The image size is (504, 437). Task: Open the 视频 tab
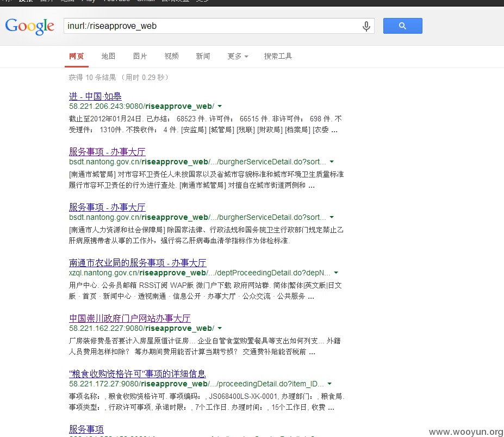pos(171,56)
